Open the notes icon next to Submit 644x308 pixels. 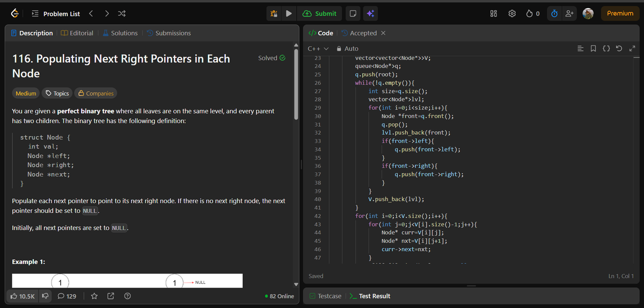(353, 13)
